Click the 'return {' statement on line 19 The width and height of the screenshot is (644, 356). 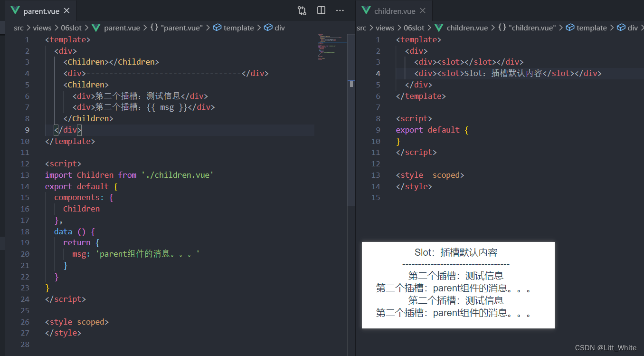[81, 242]
